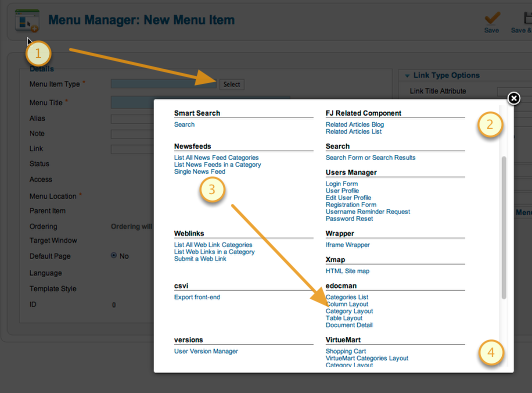The image size is (532, 393).
Task: Choose Login Form link
Action: [342, 184]
